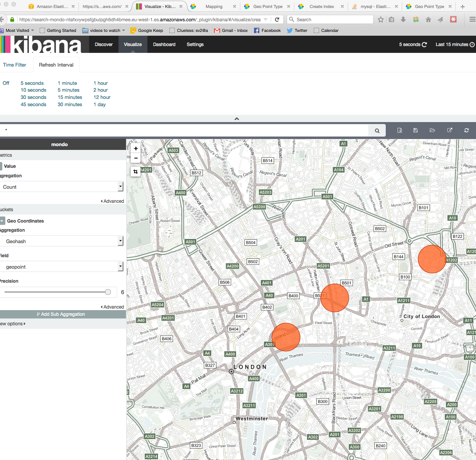This screenshot has height=460, width=476.
Task: Expand the geopoint field dropdown
Action: 62,267
